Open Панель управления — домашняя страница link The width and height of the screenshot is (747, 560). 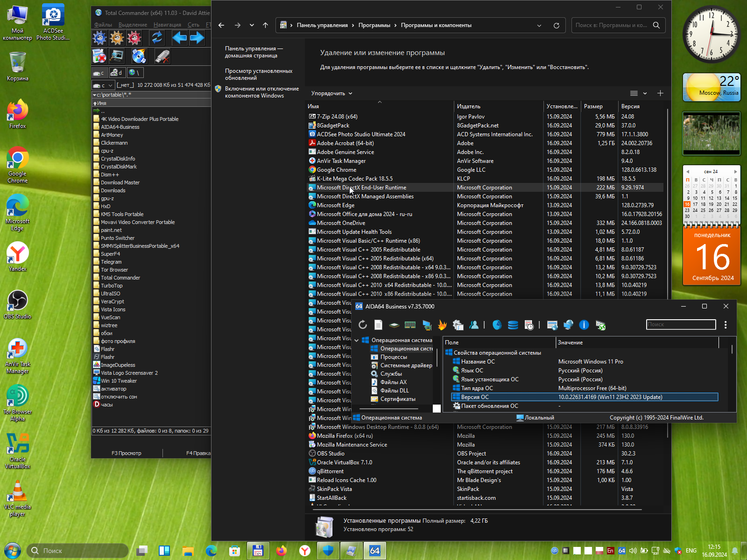coord(254,52)
